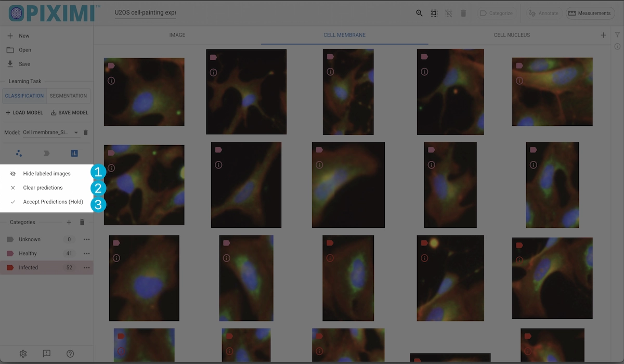Image resolution: width=624 pixels, height=364 pixels.
Task: Click the Healthy category tag icon
Action: 10,253
